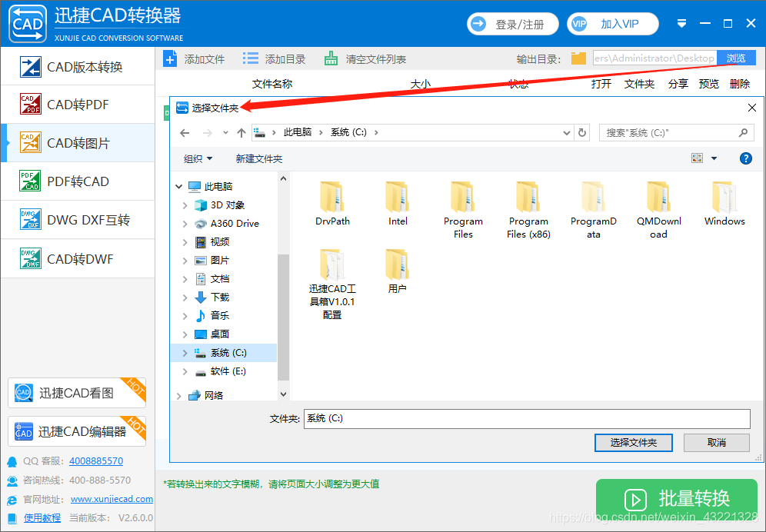Select the Program Files (x86) folder
766x532 pixels.
click(528, 210)
